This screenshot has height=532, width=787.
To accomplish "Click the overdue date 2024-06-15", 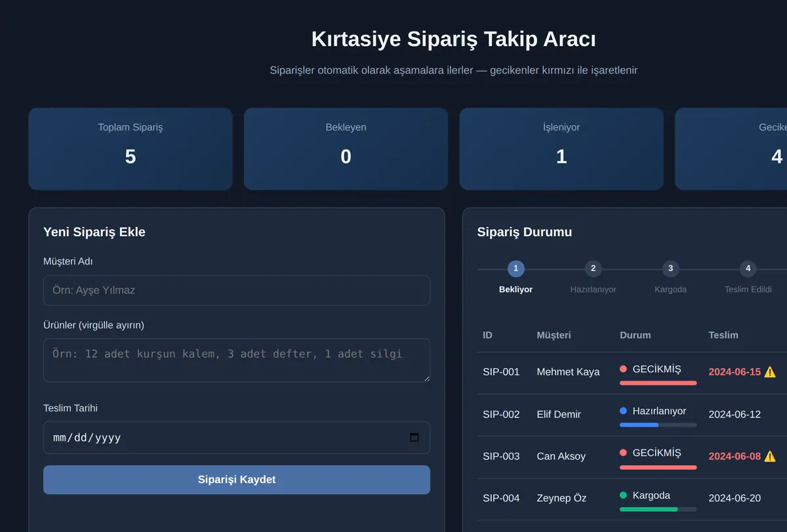I will point(735,372).
